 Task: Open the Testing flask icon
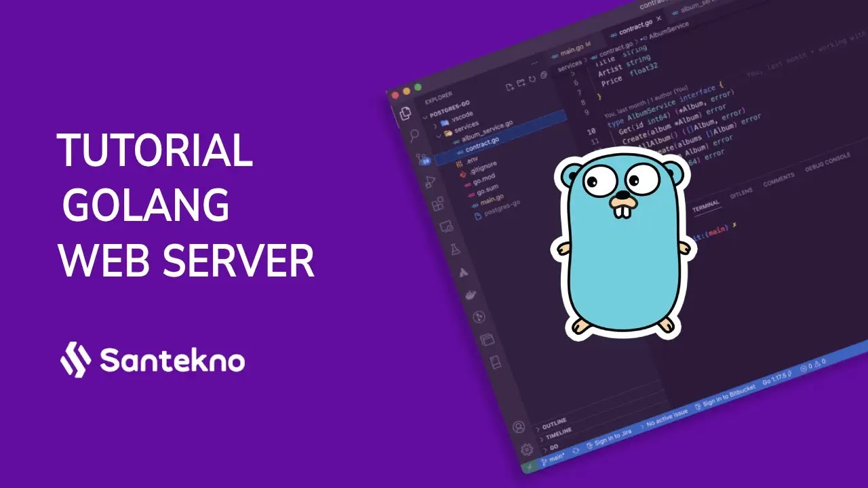pos(454,249)
